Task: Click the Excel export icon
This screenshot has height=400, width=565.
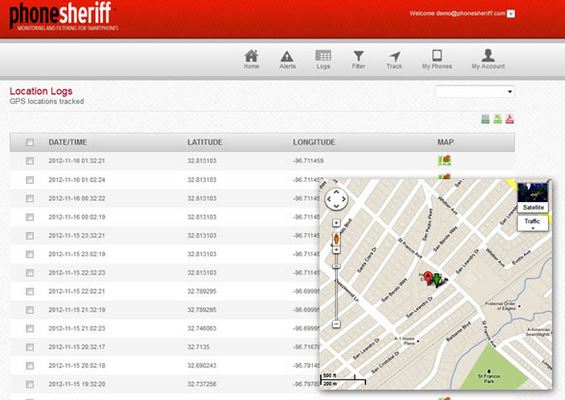Action: (x=498, y=119)
